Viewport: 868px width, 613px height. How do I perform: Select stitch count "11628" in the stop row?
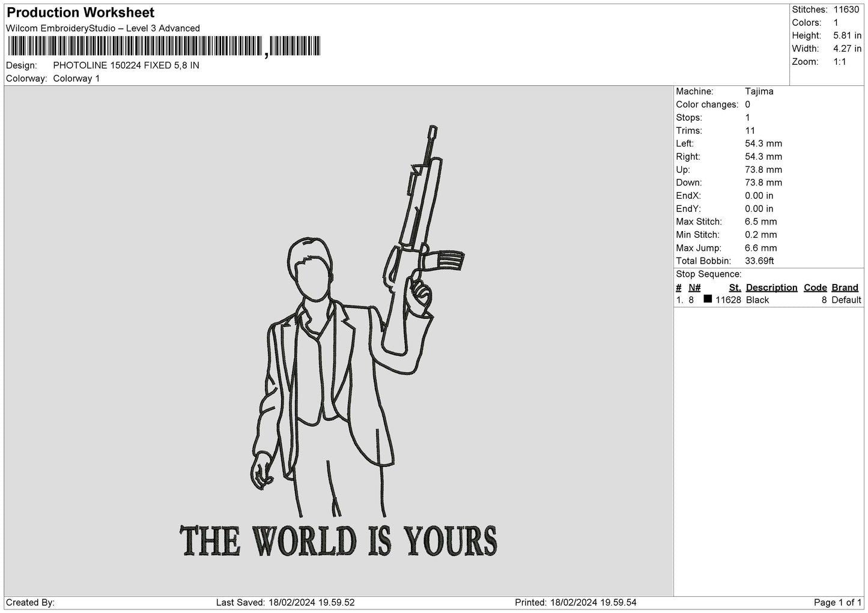(728, 300)
